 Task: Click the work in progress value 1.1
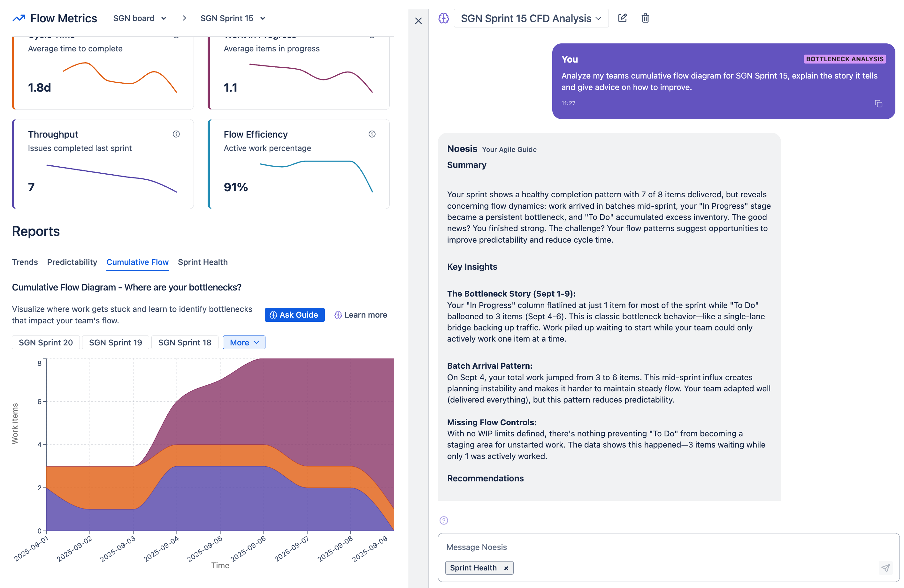(230, 88)
